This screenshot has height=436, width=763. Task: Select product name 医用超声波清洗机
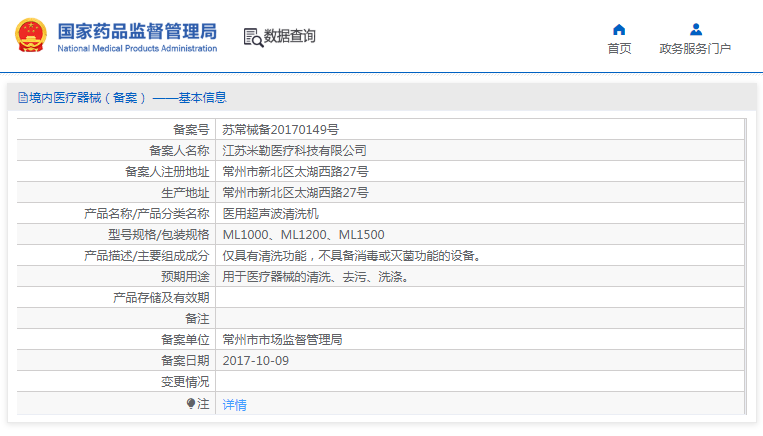point(271,214)
